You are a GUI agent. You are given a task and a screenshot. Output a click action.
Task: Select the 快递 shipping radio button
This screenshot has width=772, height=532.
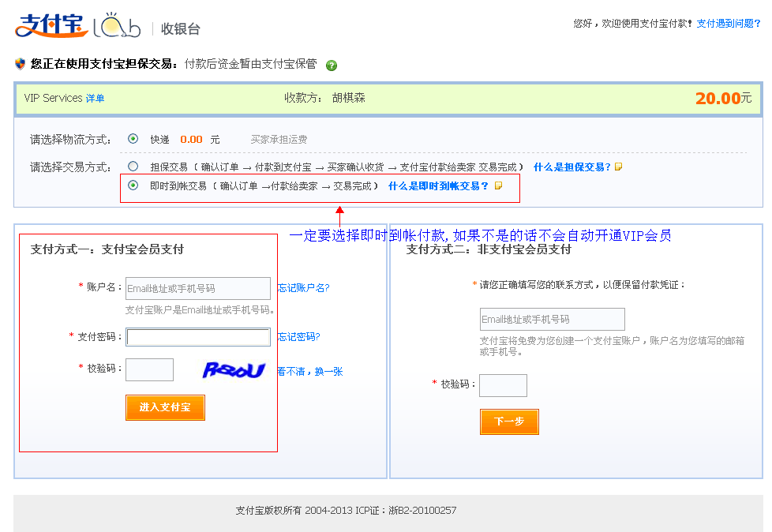pyautogui.click(x=133, y=139)
